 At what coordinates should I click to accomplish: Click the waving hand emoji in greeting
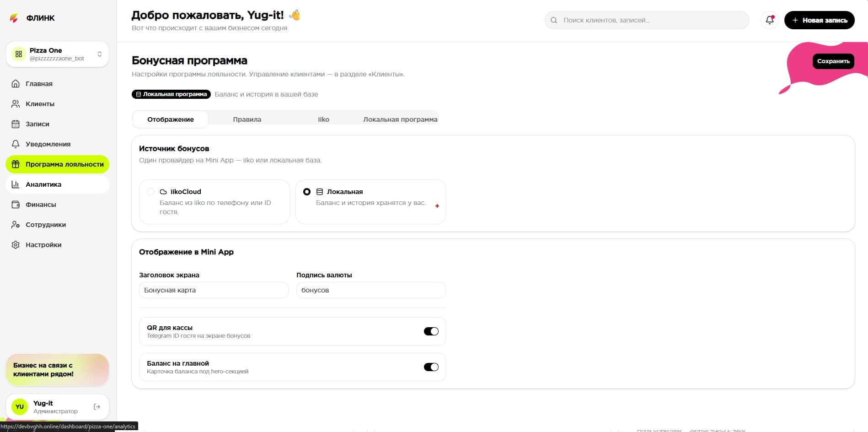click(x=295, y=15)
